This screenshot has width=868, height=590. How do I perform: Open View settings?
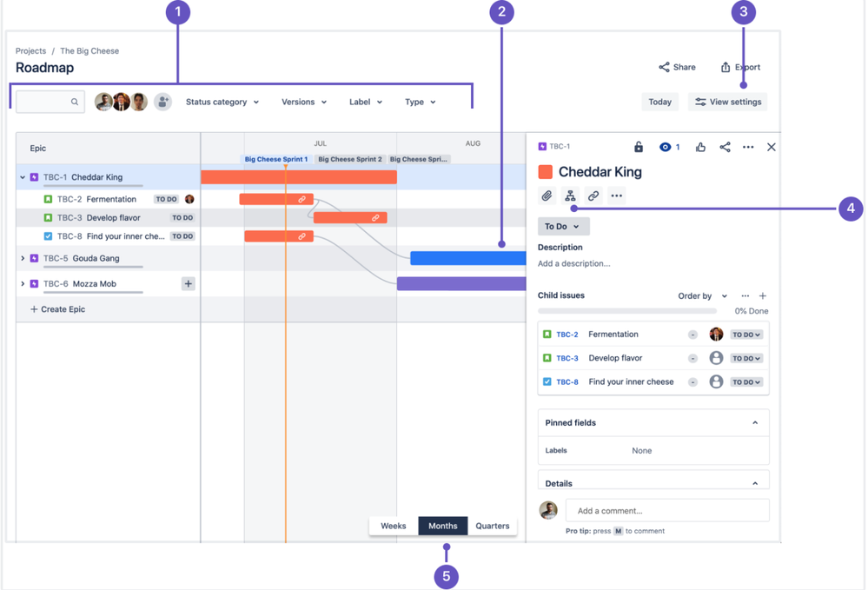coord(727,102)
